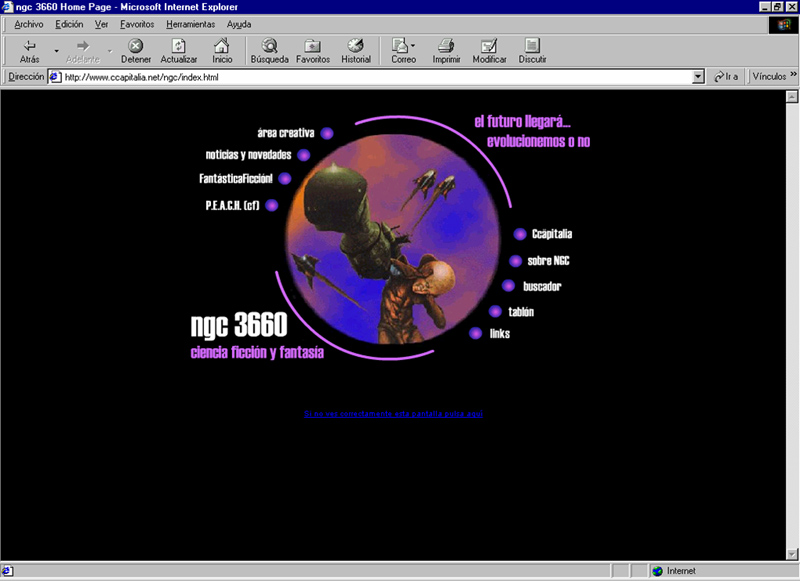Visit the Ccapitalia link
This screenshot has width=800, height=581.
click(552, 234)
